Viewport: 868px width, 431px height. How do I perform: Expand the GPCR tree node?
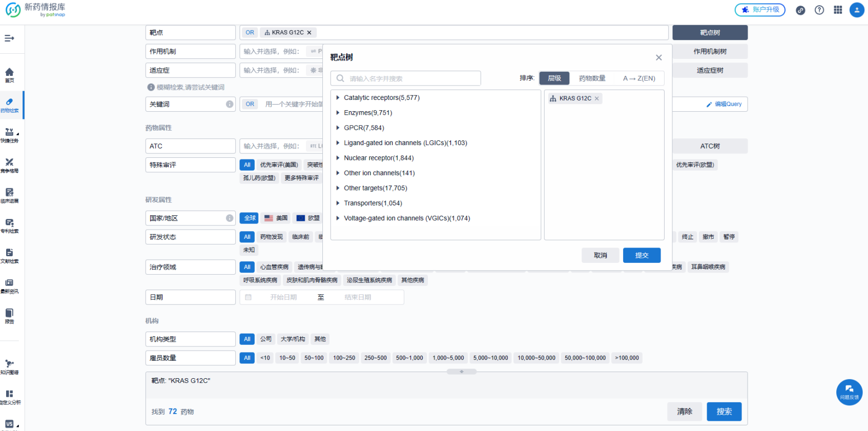point(338,128)
